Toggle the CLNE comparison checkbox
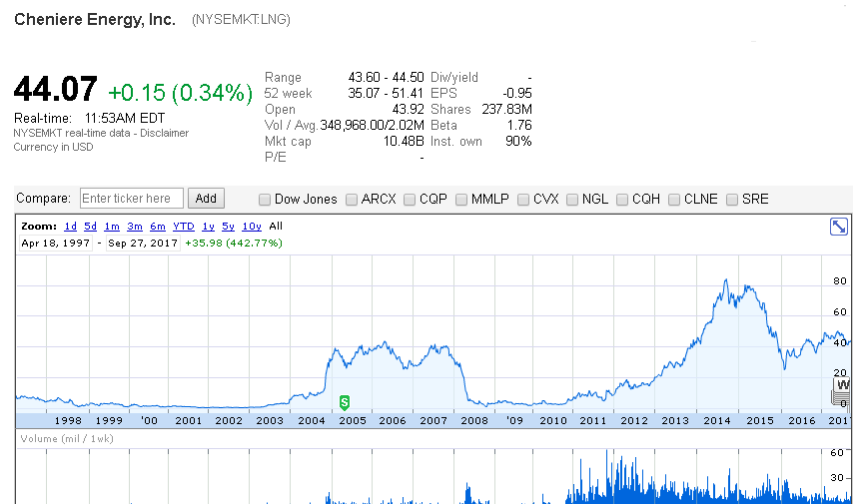This screenshot has width=856, height=504. pyautogui.click(x=674, y=200)
